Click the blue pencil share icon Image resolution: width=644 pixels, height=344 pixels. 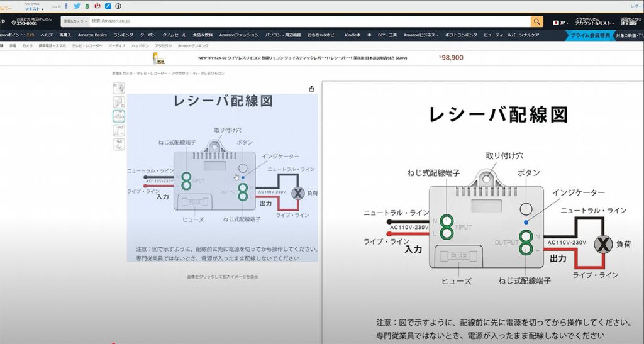click(108, 6)
